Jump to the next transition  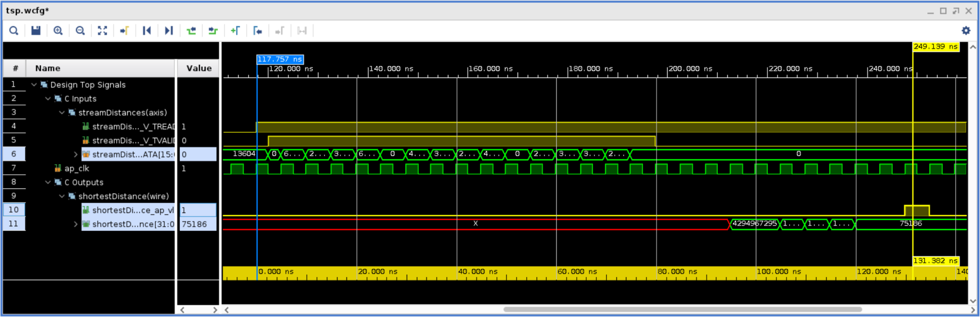tap(213, 31)
